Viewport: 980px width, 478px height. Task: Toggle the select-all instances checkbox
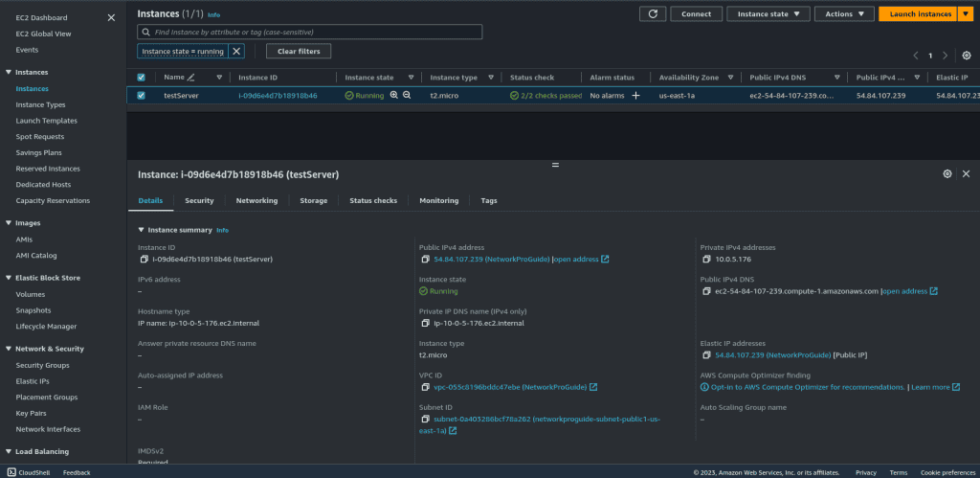click(x=142, y=78)
